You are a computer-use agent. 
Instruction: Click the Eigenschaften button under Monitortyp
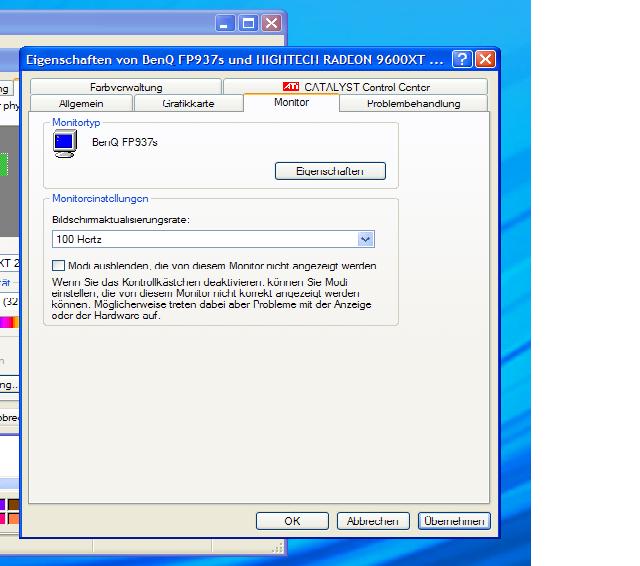pos(330,171)
